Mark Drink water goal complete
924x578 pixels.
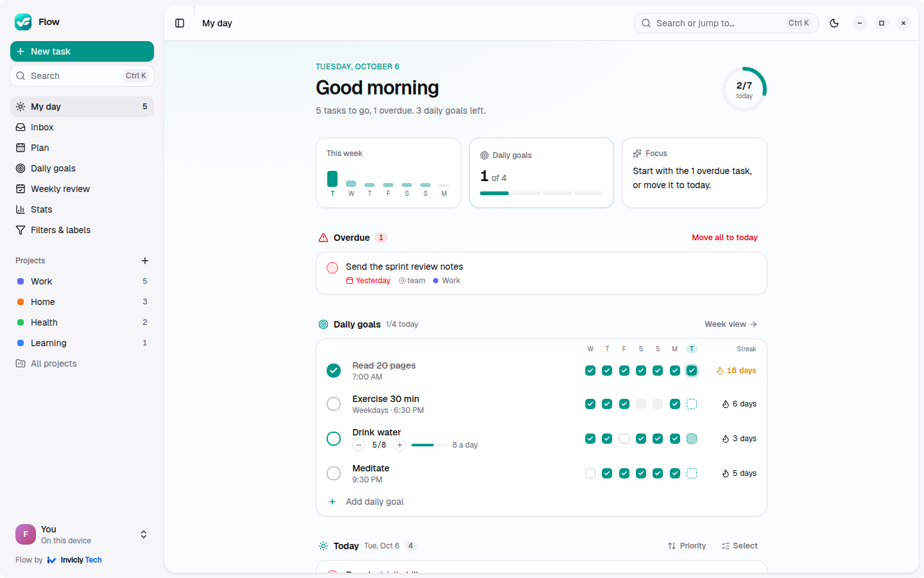pyautogui.click(x=334, y=439)
